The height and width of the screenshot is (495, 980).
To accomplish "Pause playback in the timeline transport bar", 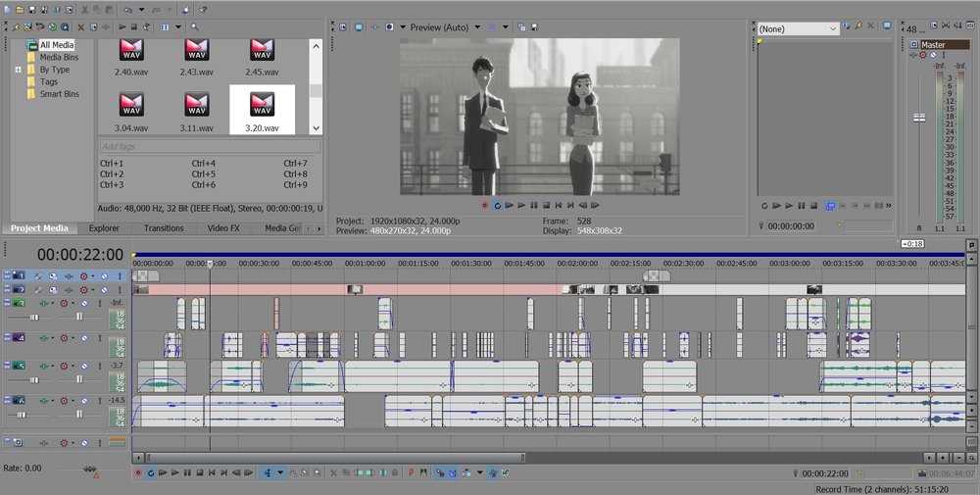I will [187, 473].
